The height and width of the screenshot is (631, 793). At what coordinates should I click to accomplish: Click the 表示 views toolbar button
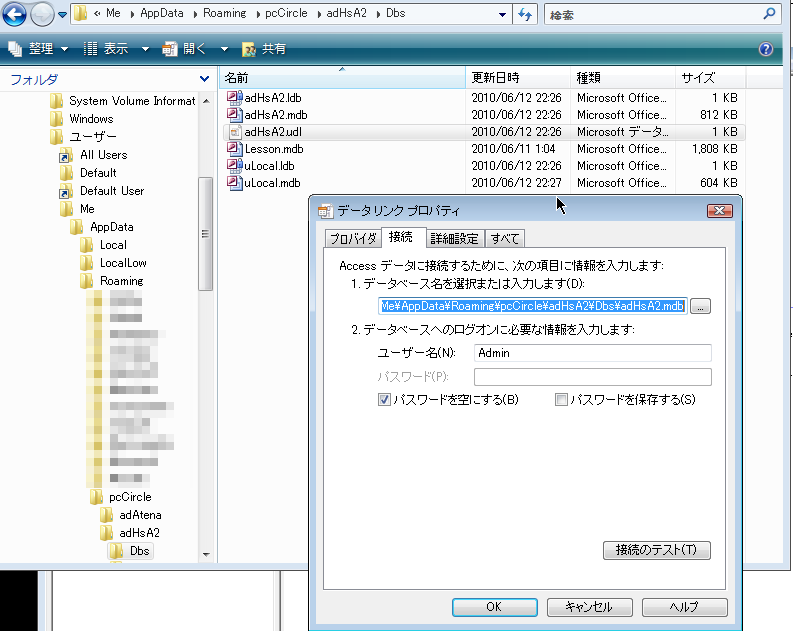[106, 49]
